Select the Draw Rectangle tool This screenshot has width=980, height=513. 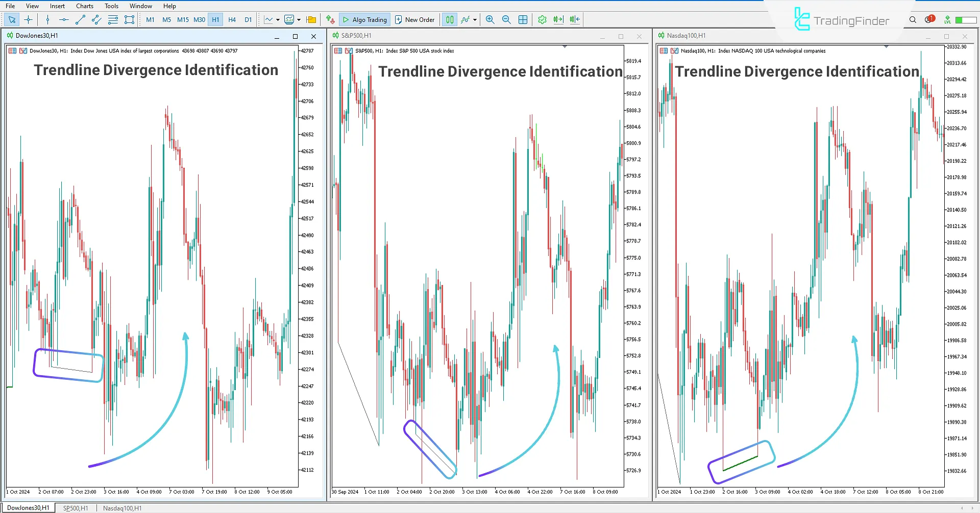point(129,19)
